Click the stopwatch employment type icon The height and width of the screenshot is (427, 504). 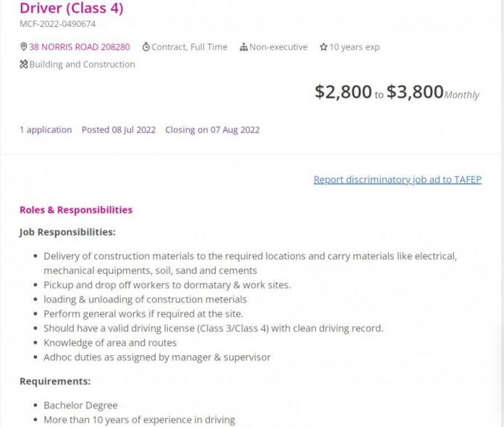pos(146,46)
